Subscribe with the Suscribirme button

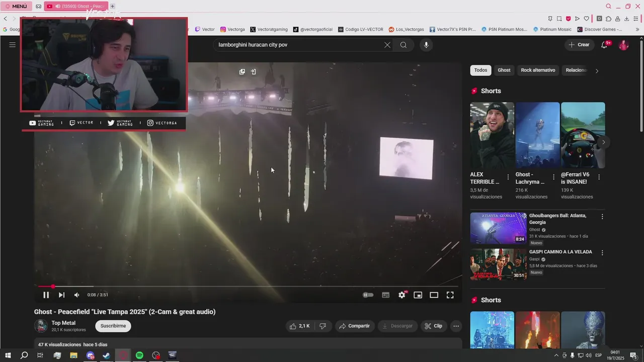[x=113, y=326]
